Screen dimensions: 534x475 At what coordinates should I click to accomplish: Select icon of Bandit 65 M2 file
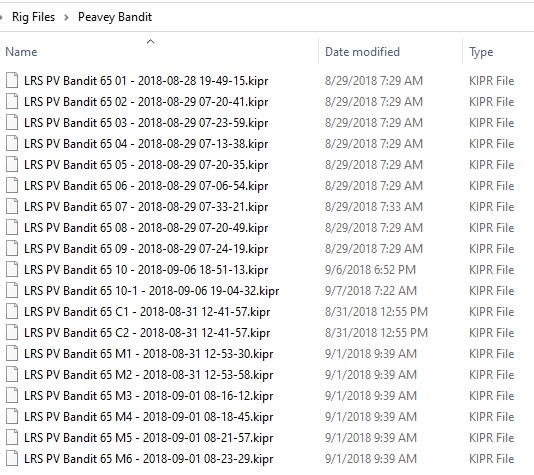[x=12, y=375]
